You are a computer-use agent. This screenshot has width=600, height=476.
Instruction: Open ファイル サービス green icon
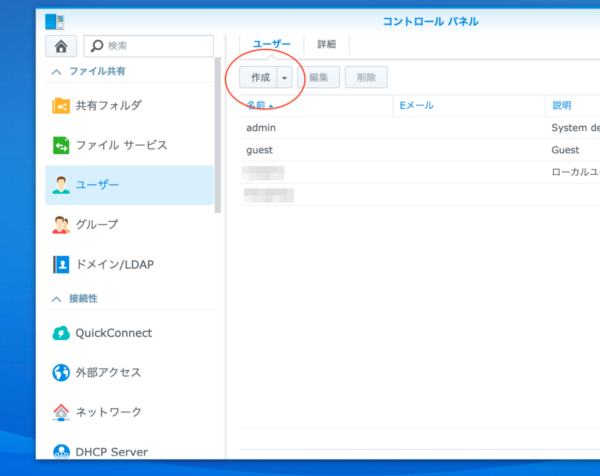(x=61, y=145)
